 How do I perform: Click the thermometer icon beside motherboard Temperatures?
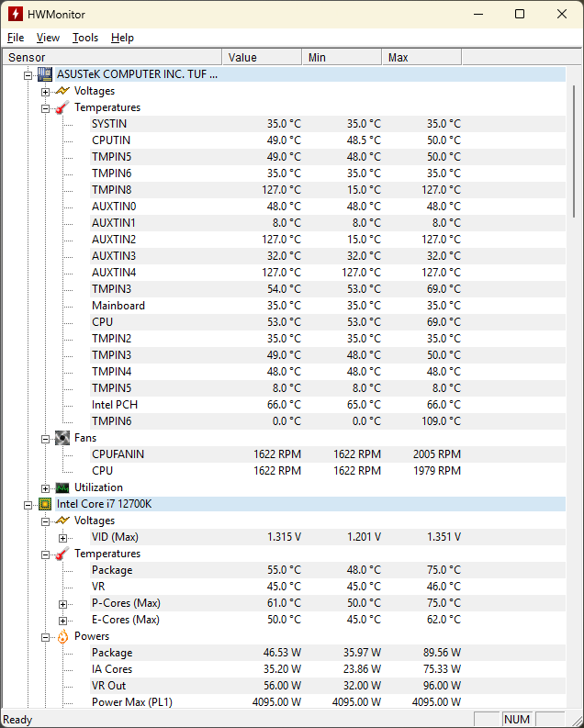pos(62,107)
